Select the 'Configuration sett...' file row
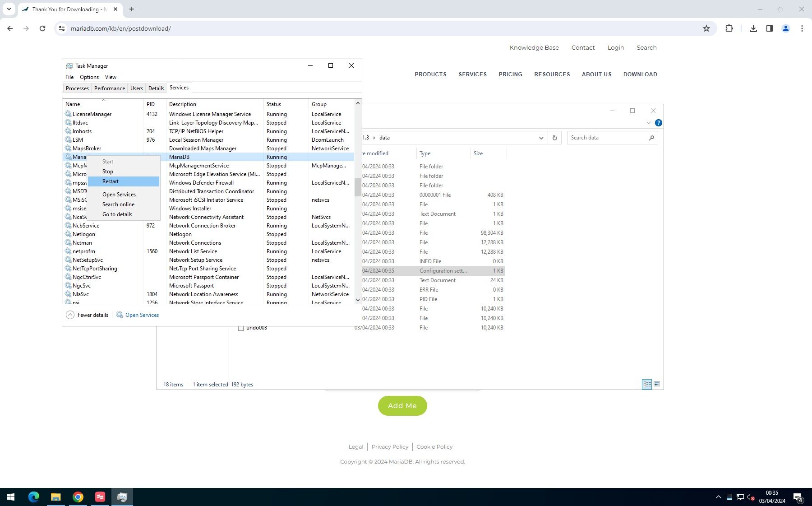This screenshot has width=812, height=506. (x=433, y=271)
